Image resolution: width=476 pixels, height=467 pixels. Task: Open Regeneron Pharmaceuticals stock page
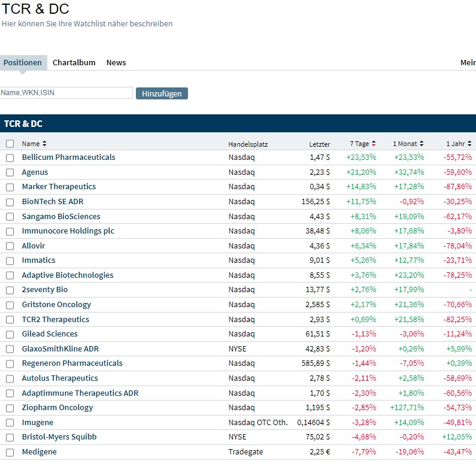pyautogui.click(x=72, y=363)
